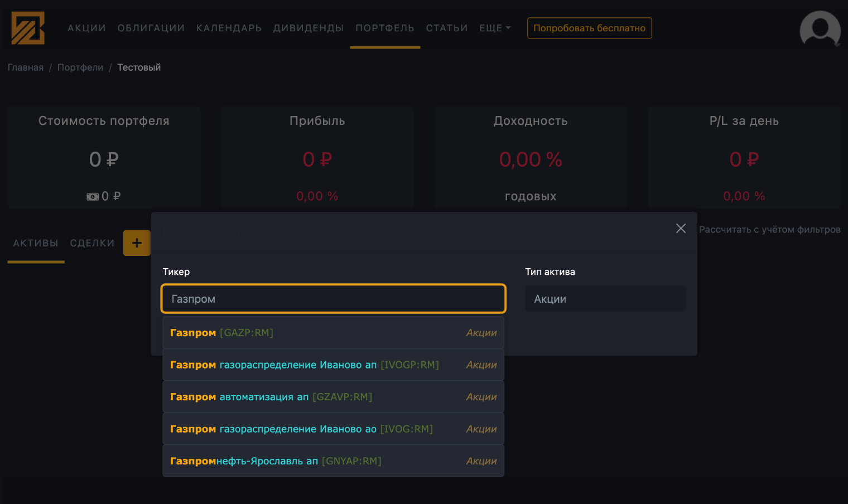Viewport: 848px width, 504px height.
Task: Click the Прибыль card title
Action: click(x=317, y=121)
